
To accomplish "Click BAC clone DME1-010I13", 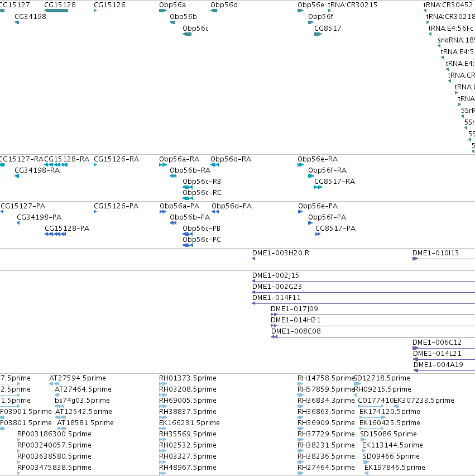I will [444, 259].
